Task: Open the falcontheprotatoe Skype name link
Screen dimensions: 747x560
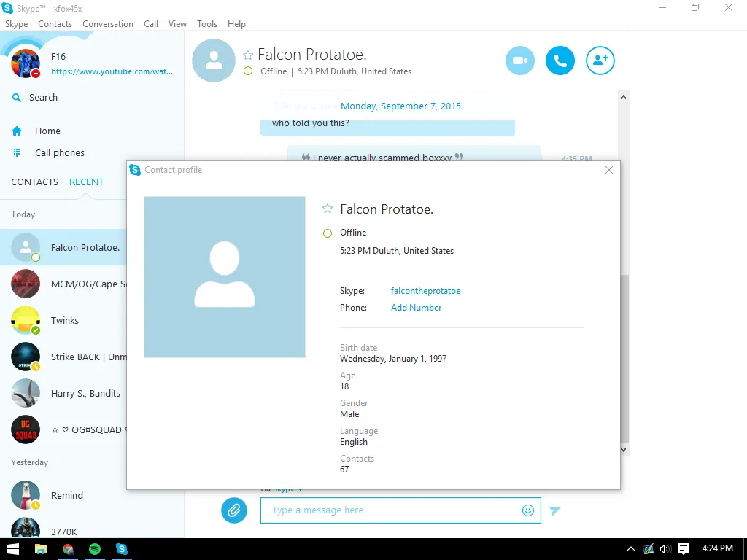Action: click(x=425, y=291)
